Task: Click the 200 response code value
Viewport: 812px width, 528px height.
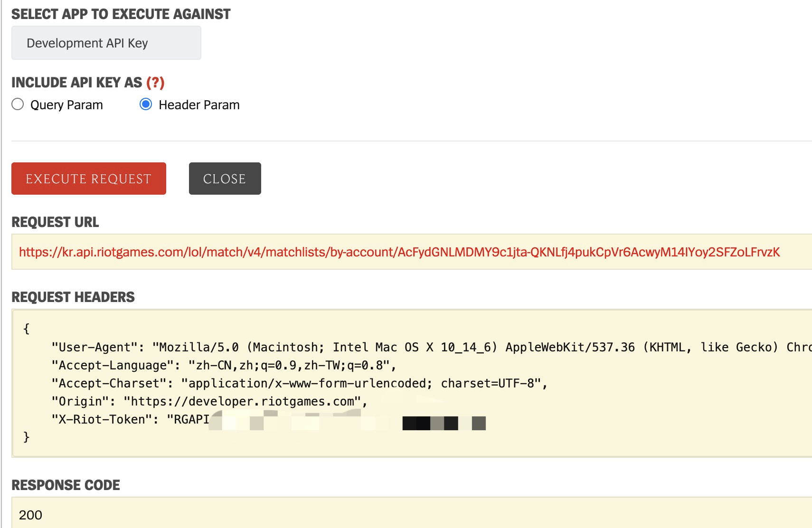Action: coord(30,515)
